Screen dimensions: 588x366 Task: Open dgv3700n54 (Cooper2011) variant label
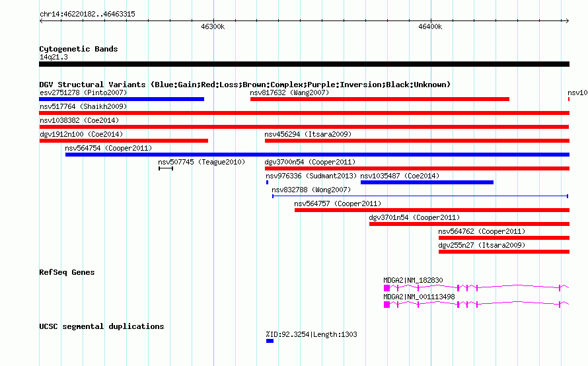coord(310,162)
